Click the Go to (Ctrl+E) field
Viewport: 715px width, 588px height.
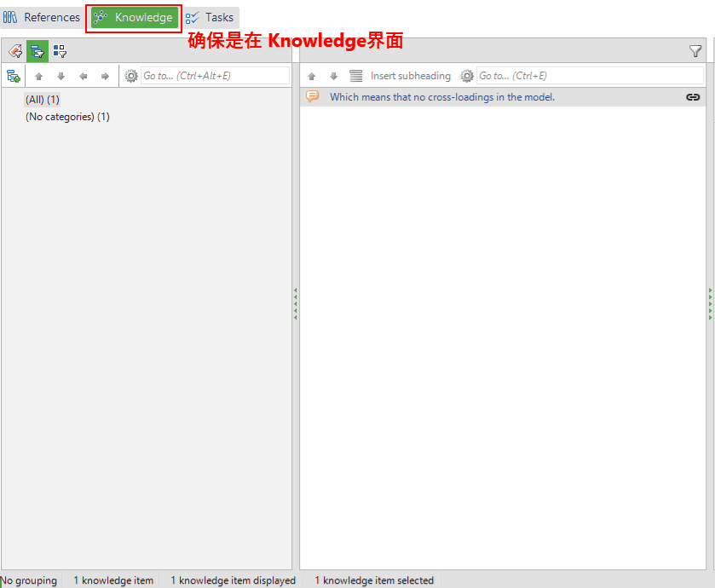tap(590, 76)
